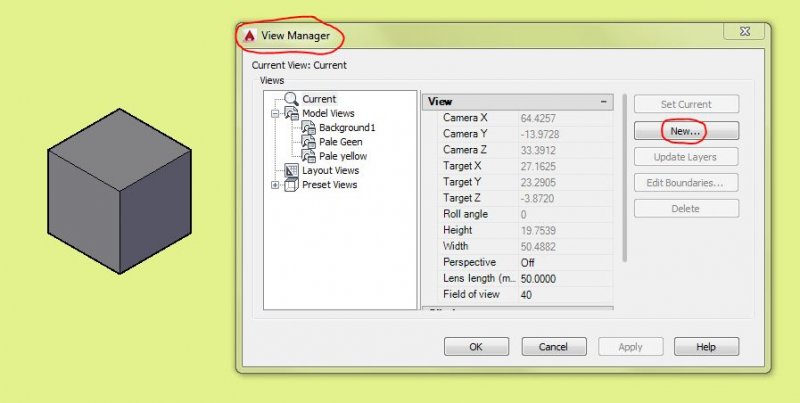
Task: Click the properties panel vertical scrollbar
Action: pyautogui.click(x=624, y=178)
